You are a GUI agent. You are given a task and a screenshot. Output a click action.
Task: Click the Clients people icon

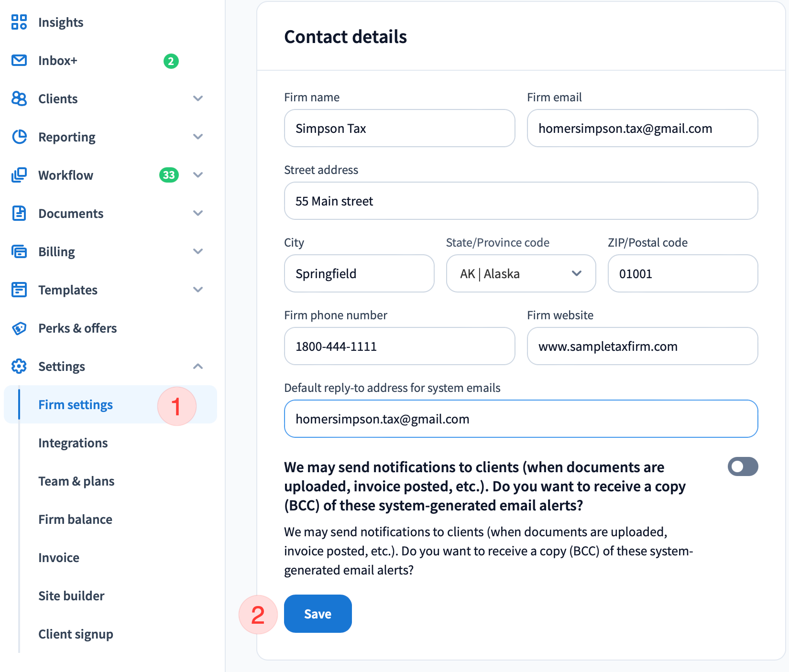19,98
